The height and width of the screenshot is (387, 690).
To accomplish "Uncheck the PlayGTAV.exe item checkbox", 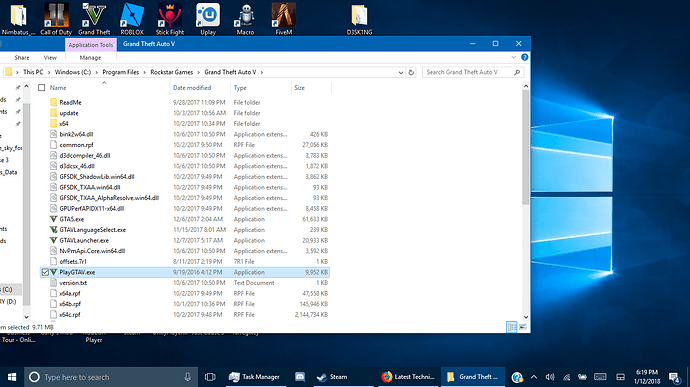I will [x=45, y=272].
